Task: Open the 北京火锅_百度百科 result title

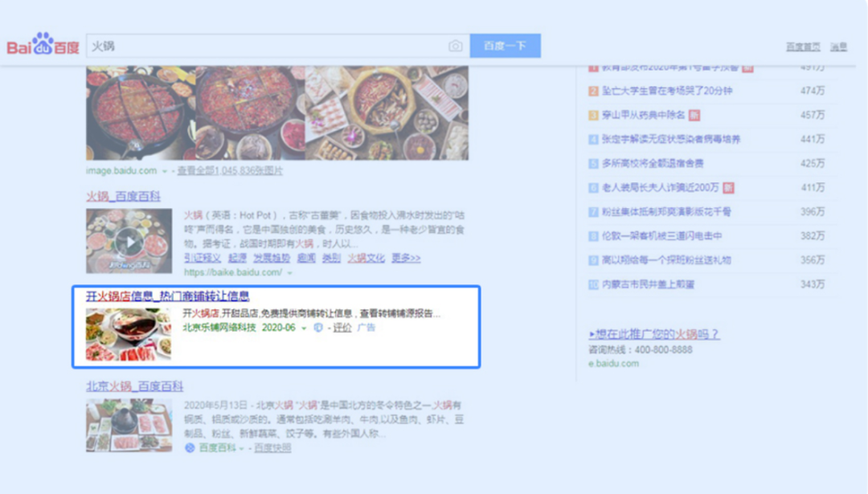Action: point(134,386)
